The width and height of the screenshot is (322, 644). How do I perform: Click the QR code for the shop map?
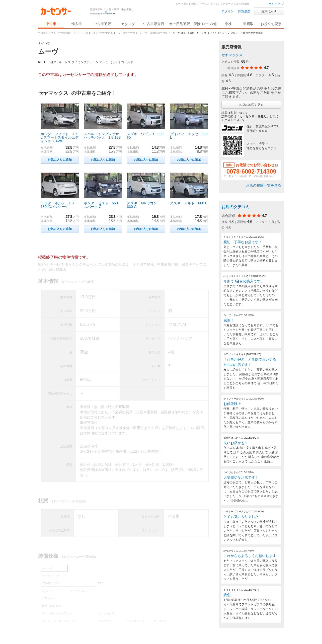233,146
